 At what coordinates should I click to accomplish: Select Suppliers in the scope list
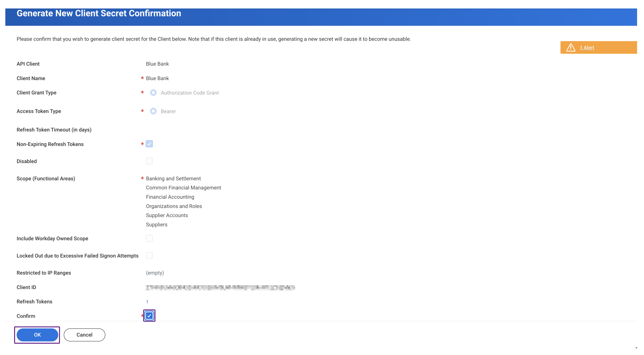coord(157,224)
